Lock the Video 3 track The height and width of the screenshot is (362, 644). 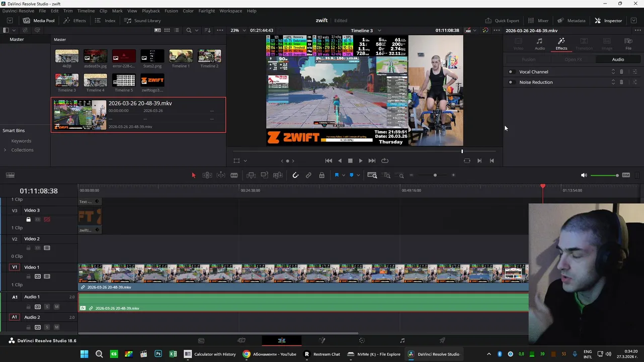pos(28,219)
